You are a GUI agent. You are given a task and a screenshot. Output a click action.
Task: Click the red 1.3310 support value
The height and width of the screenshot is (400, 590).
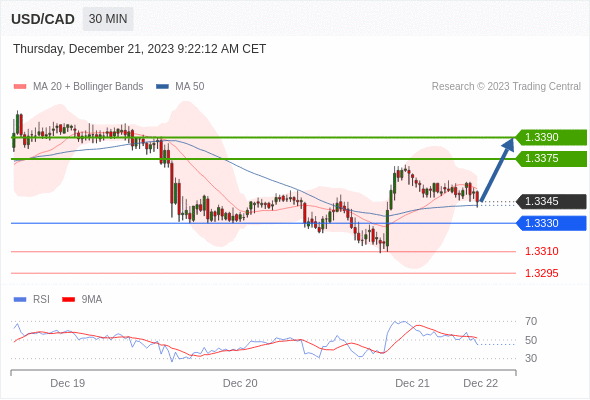pyautogui.click(x=541, y=251)
